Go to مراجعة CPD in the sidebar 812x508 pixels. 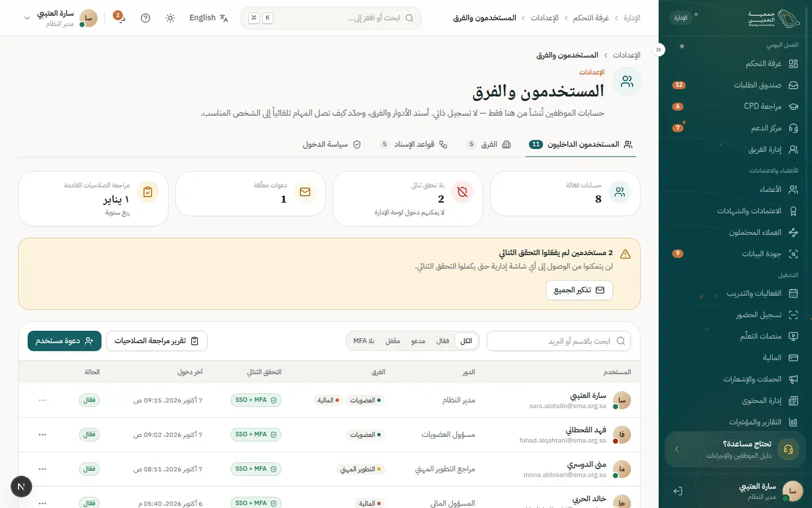[x=735, y=107]
